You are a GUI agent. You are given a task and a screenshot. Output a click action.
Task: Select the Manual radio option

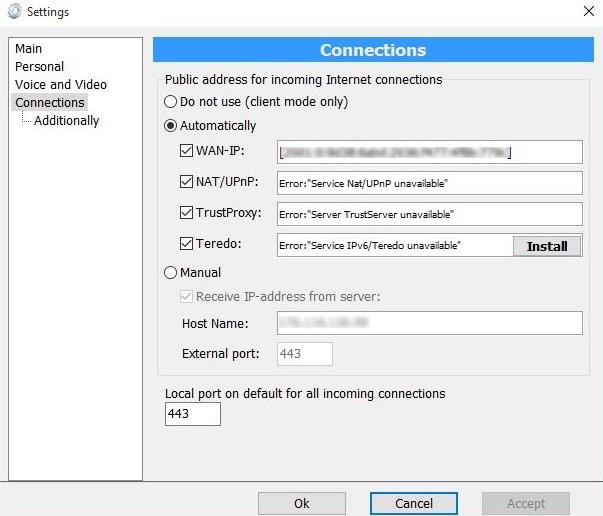click(x=170, y=272)
